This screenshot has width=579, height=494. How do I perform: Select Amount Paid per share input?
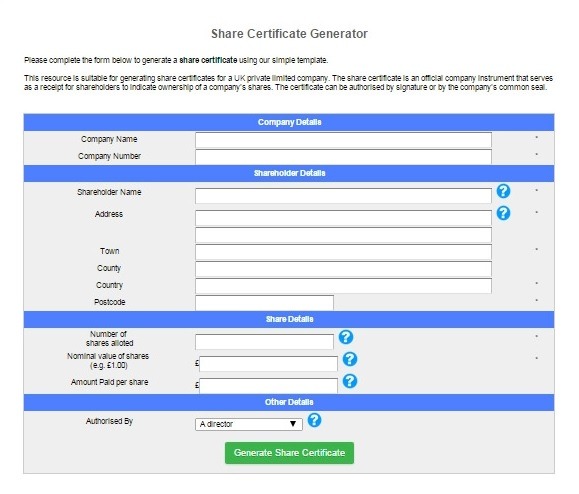click(268, 386)
